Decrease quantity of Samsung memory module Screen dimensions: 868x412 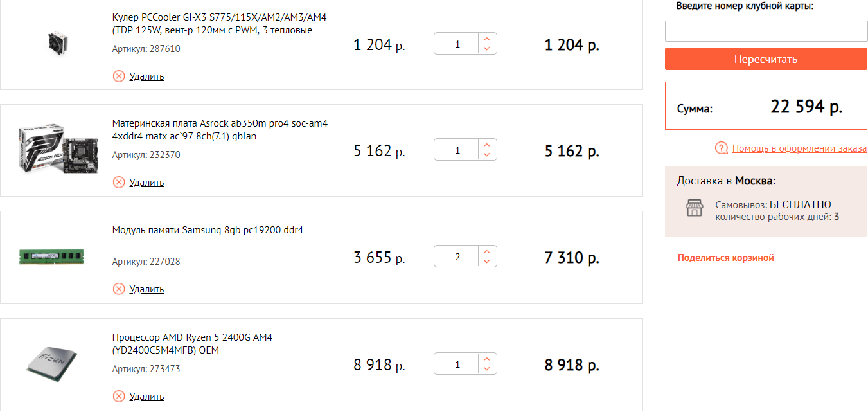tap(487, 262)
